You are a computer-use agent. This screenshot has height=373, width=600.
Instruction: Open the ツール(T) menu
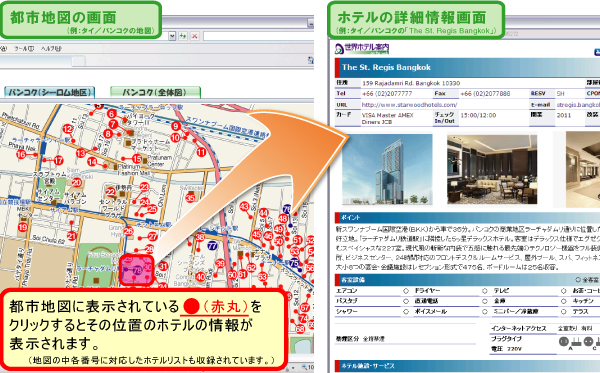[24, 49]
